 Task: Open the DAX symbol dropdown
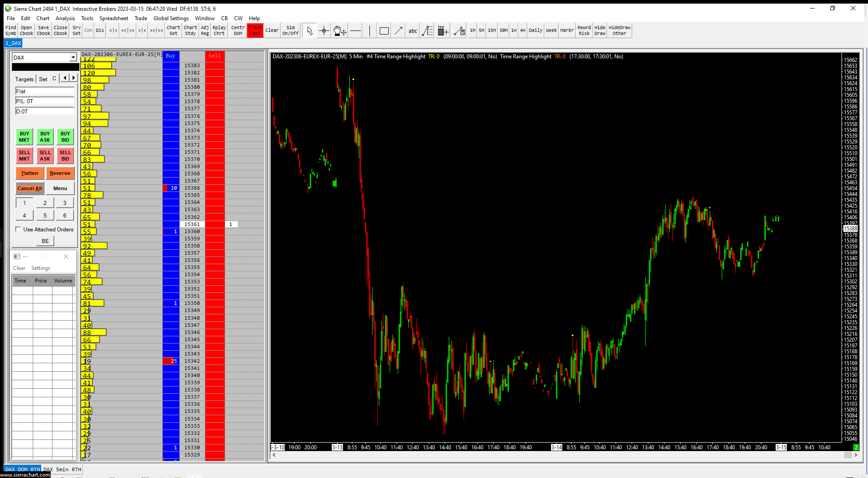tap(73, 57)
